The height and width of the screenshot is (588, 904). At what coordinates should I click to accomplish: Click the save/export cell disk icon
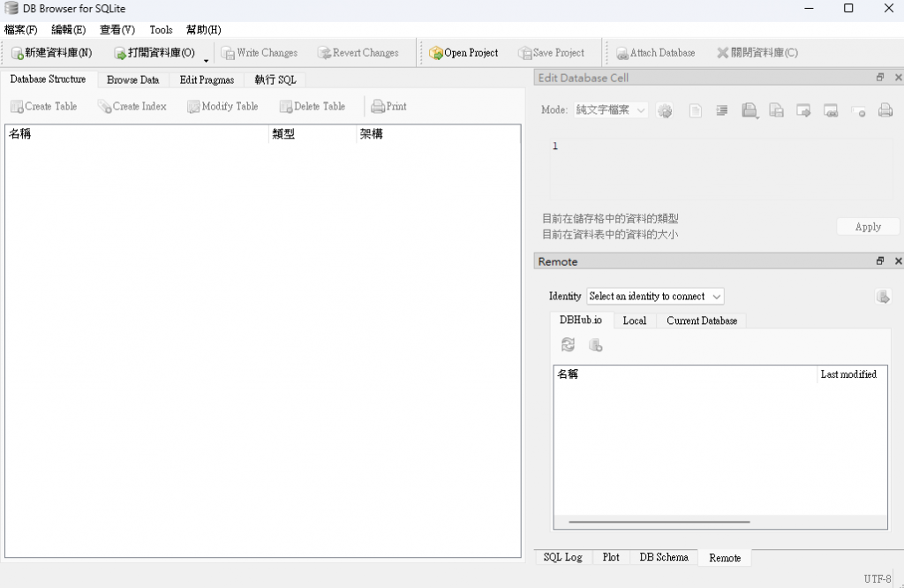point(750,110)
